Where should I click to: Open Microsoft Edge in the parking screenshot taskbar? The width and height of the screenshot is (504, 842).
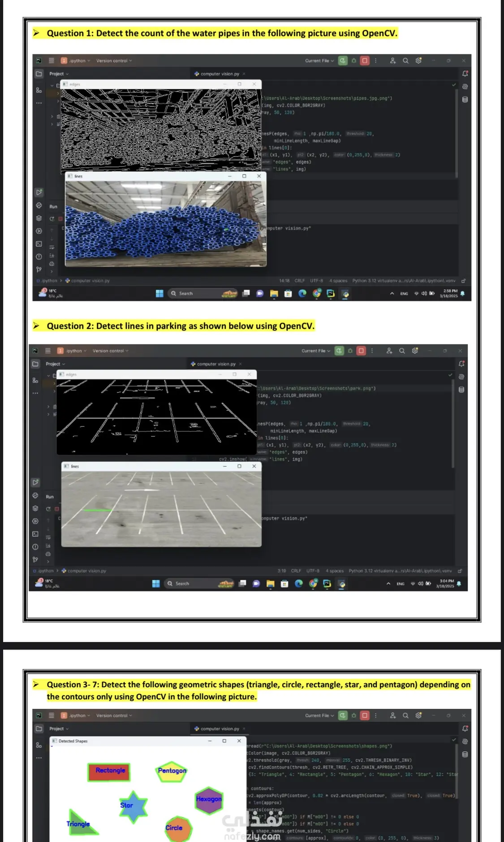[x=299, y=584]
